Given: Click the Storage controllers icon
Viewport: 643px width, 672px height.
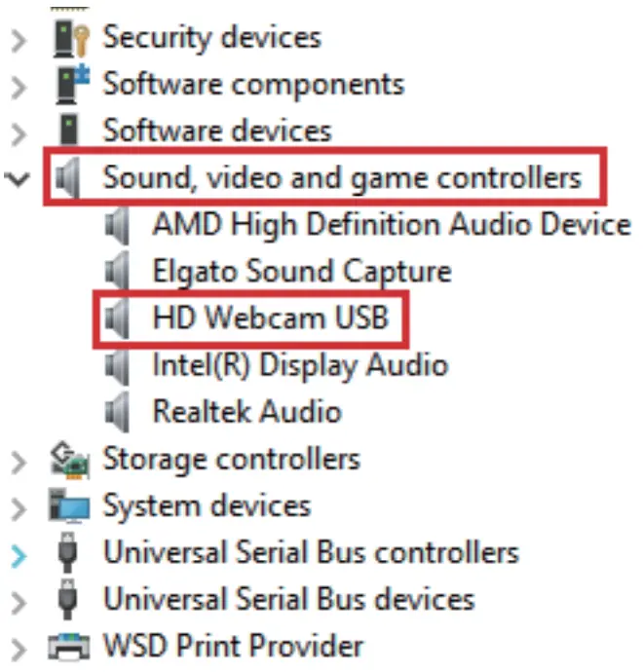Looking at the screenshot, I should coord(69,459).
